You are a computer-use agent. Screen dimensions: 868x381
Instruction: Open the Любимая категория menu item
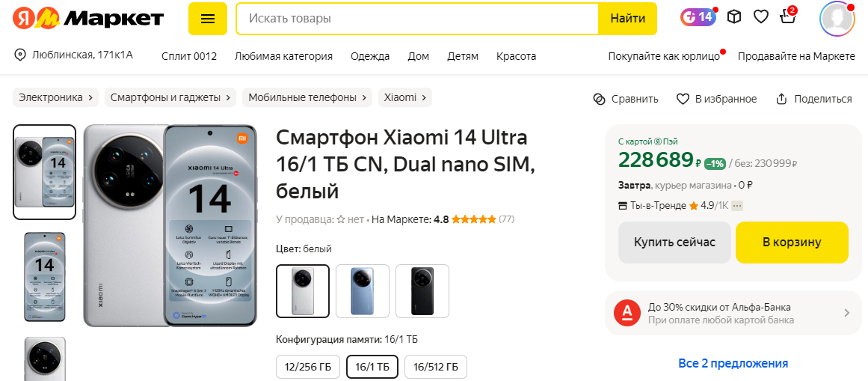tap(283, 56)
